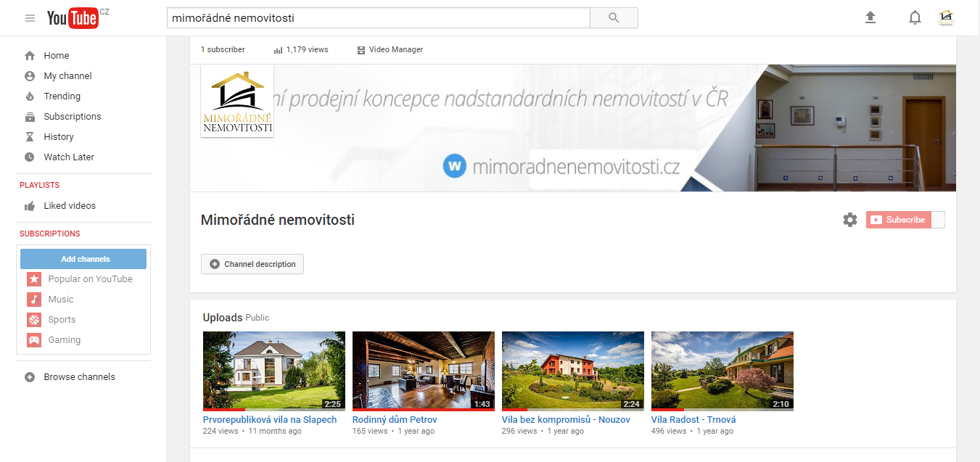Open channel settings gear icon
This screenshot has width=980, height=462.
pyautogui.click(x=850, y=220)
